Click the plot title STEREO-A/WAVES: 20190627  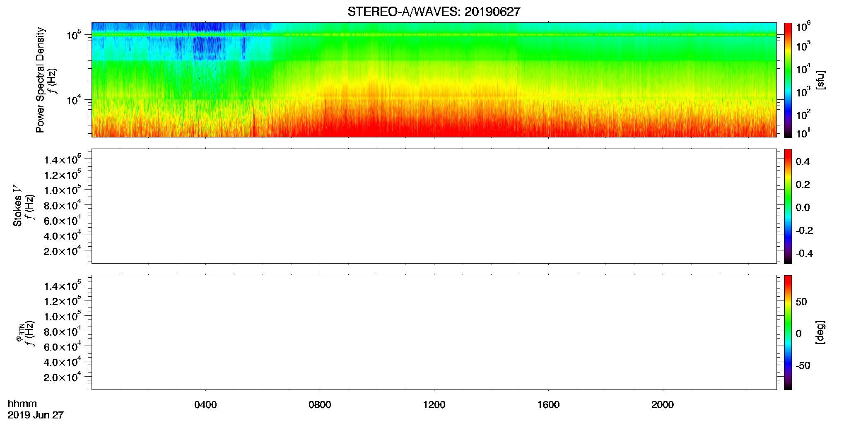[x=434, y=12]
